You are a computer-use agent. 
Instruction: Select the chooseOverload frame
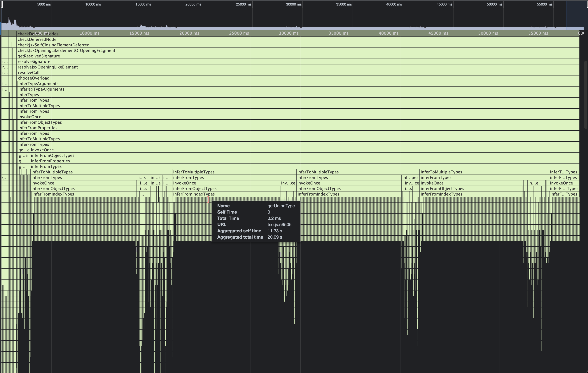[x=34, y=78]
